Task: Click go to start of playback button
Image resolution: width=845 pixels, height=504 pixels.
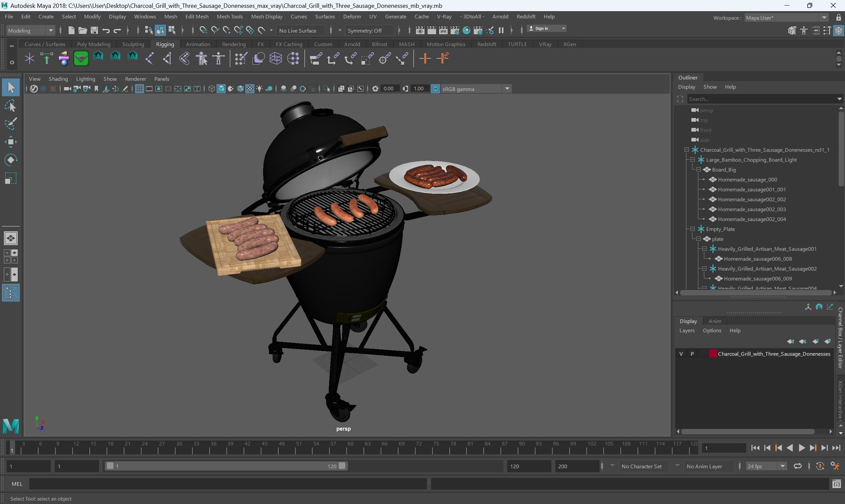Action: pyautogui.click(x=755, y=448)
